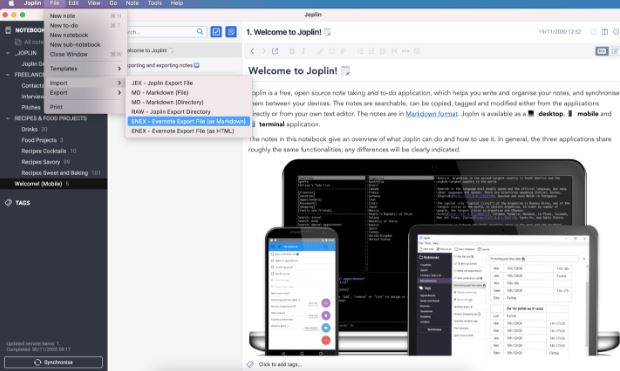Click the NOTEBOOKS icon in the sidebar
The image size is (620, 371).
coord(8,30)
